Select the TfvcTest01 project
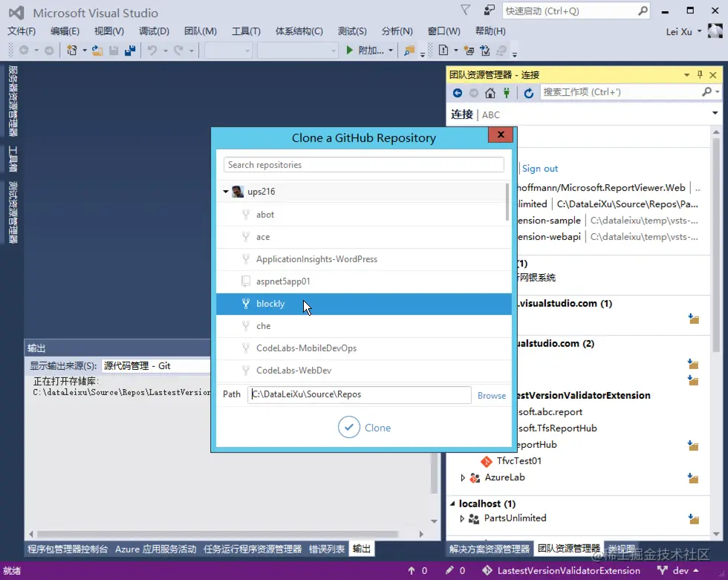This screenshot has width=728, height=580. (x=519, y=461)
